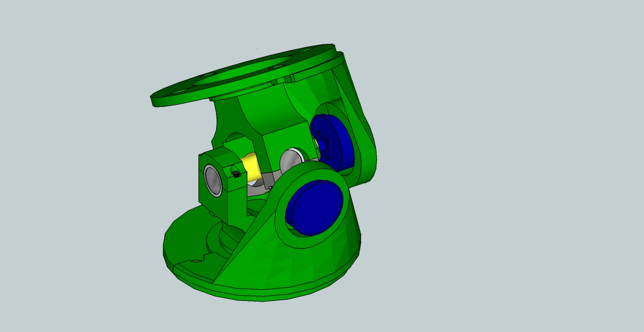Click the left outer edge of top plate

[154, 99]
